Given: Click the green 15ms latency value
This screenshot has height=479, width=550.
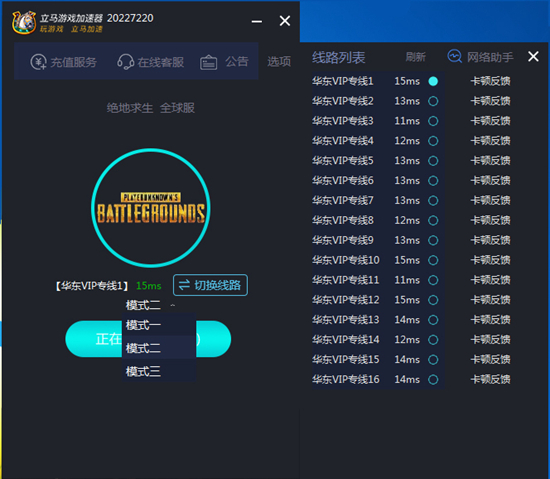Looking at the screenshot, I should pyautogui.click(x=149, y=286).
